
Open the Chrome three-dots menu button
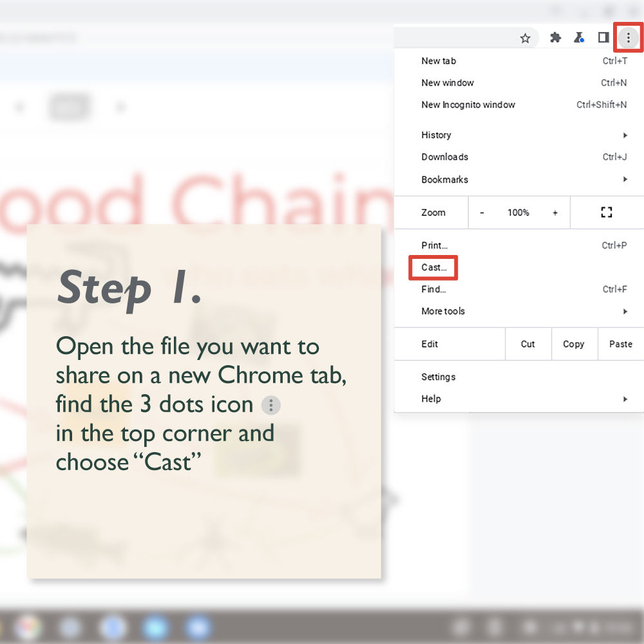[628, 38]
